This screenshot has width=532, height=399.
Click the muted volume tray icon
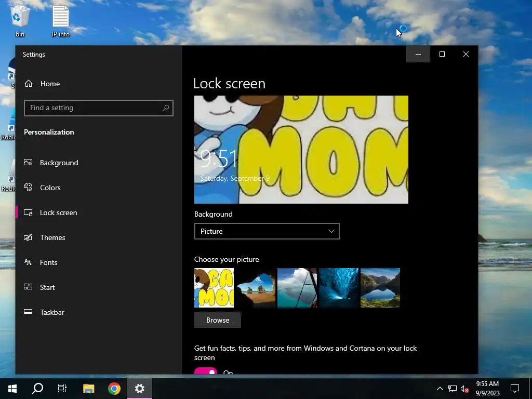click(465, 389)
